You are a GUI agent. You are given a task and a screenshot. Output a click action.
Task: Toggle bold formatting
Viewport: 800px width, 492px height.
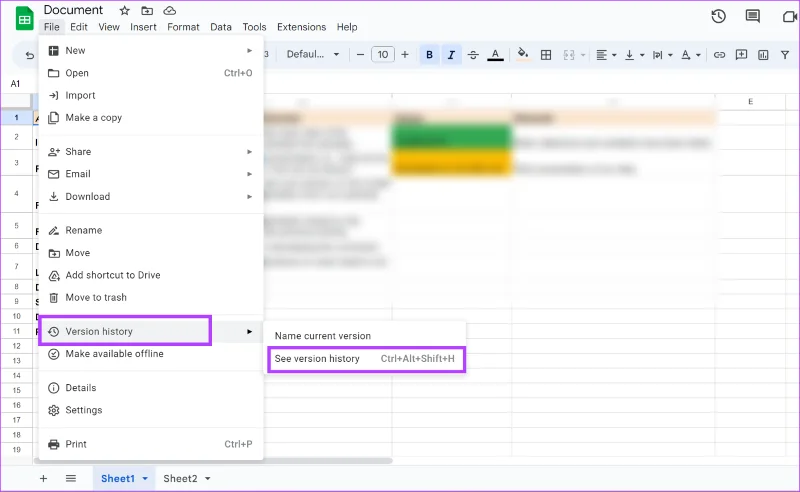pos(430,55)
